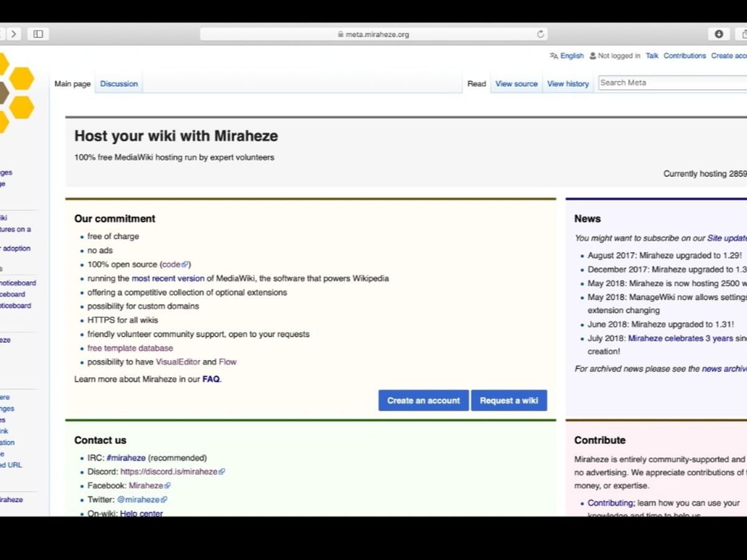747x560 pixels.
Task: Click the #miraheze IRC channel link
Action: coord(126,458)
